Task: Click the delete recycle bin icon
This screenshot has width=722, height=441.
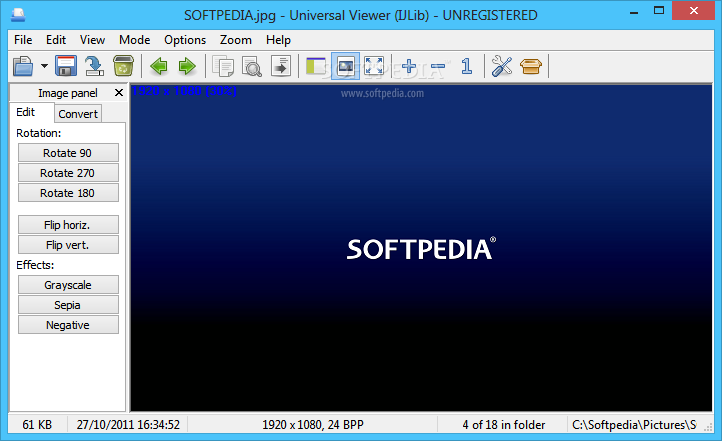Action: 123,66
